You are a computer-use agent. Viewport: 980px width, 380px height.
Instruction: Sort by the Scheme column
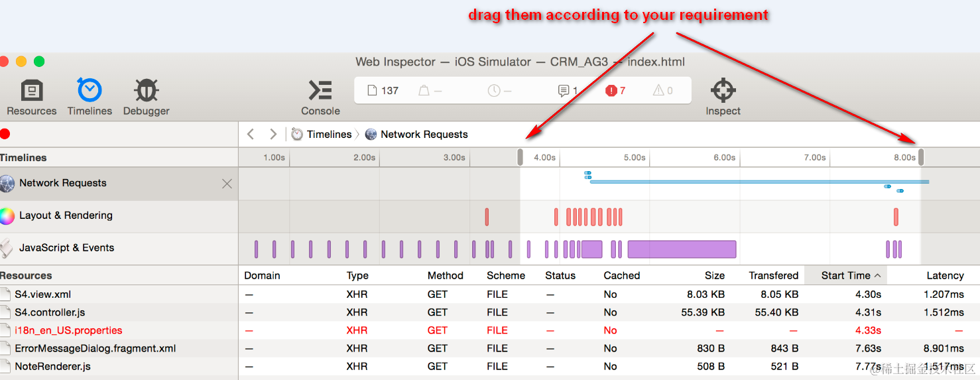pyautogui.click(x=506, y=275)
